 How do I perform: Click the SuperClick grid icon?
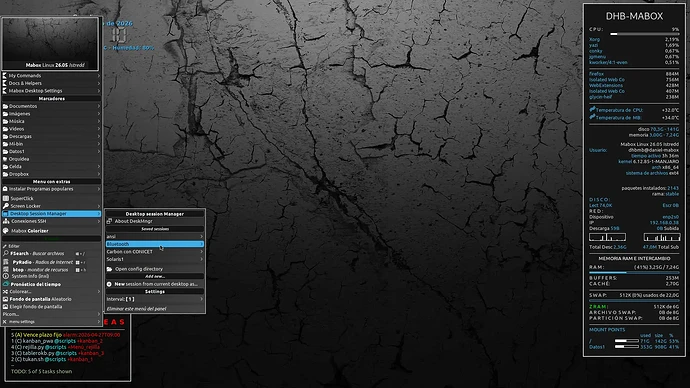6,198
